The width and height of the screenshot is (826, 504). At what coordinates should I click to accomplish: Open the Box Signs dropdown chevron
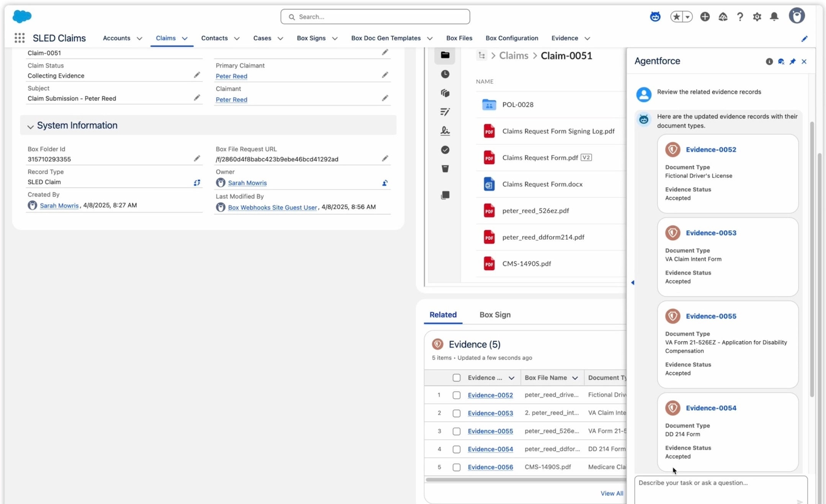(x=335, y=38)
